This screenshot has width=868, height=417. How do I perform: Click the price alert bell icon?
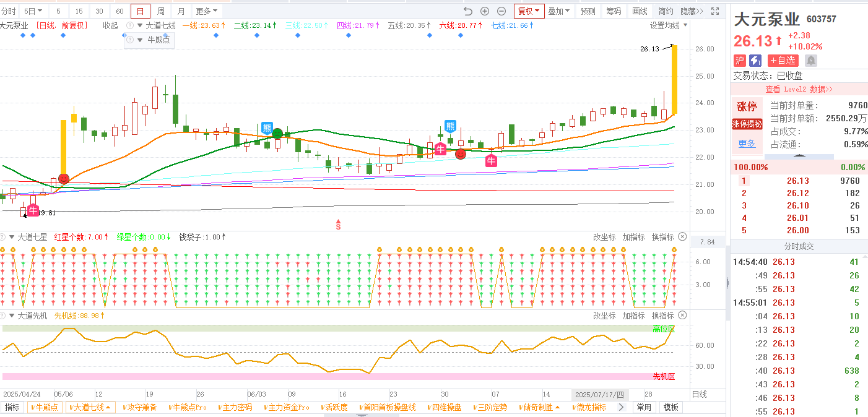tap(810, 61)
